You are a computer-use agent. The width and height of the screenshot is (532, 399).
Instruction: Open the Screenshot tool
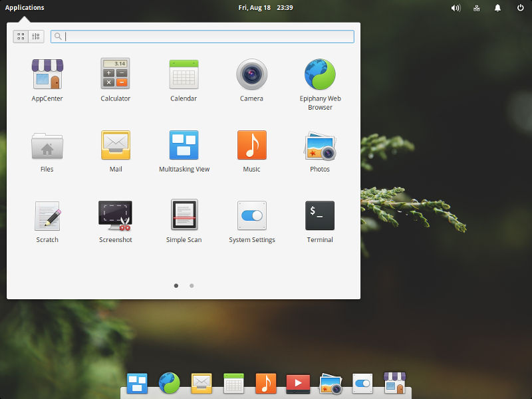115,222
